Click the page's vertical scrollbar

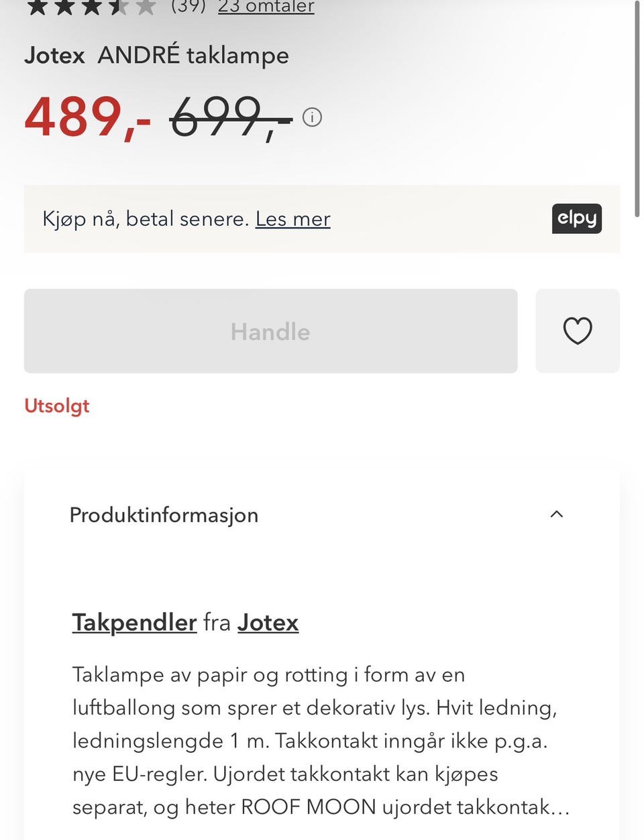pyautogui.click(x=637, y=107)
